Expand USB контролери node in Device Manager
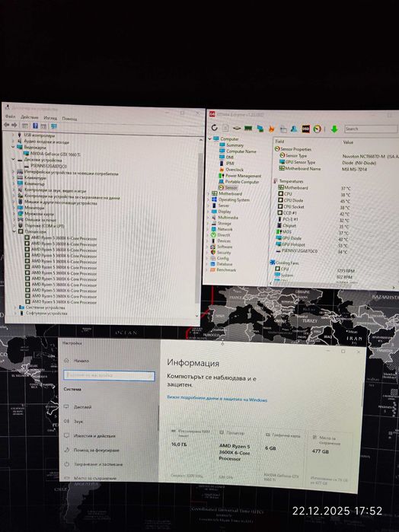 13,135
